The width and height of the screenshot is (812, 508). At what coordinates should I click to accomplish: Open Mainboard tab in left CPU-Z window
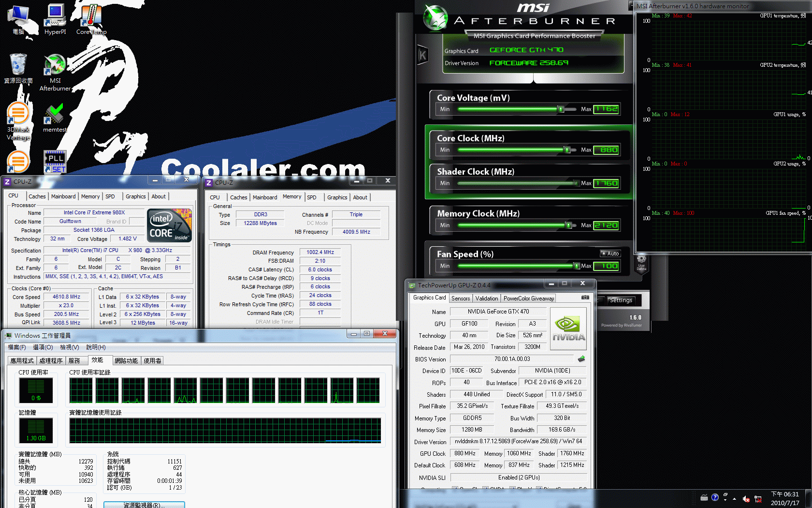[x=63, y=196]
